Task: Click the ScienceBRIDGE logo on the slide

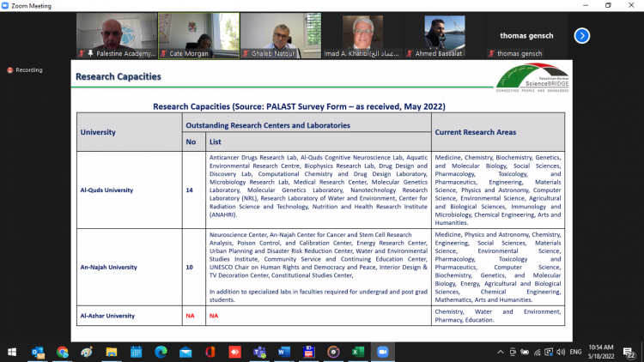Action: (532, 77)
